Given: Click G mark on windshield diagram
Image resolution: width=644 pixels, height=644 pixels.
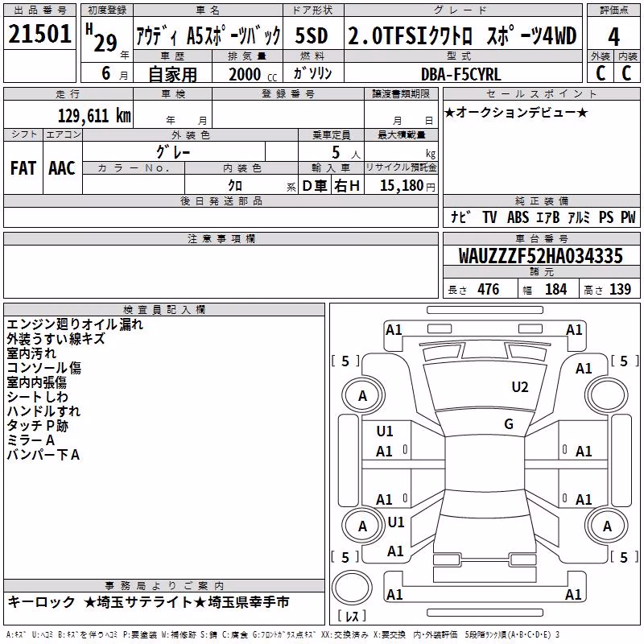Looking at the screenshot, I should click(x=509, y=424).
